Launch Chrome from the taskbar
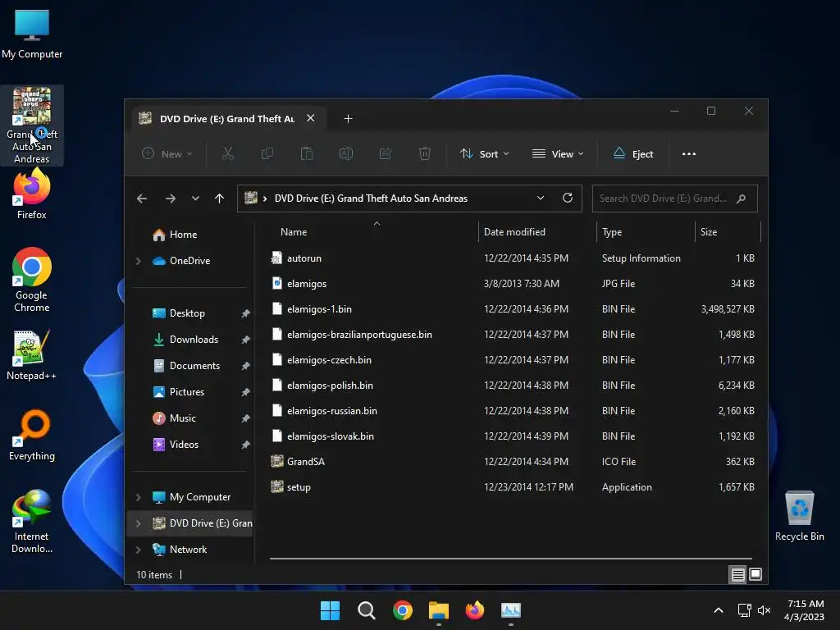The width and height of the screenshot is (840, 630). click(x=402, y=610)
